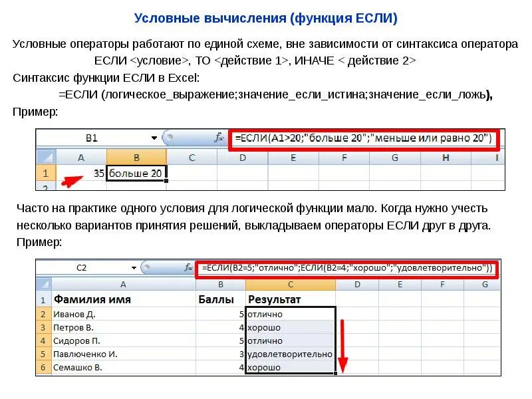Click result "хорошо" in Семашко В. row
Viewport: 532px width, 399px height.
[291, 367]
